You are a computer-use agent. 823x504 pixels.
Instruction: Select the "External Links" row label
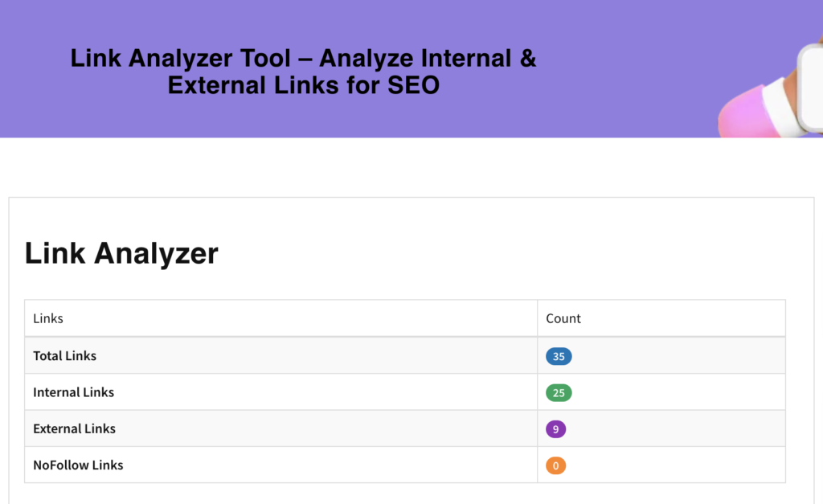[74, 428]
